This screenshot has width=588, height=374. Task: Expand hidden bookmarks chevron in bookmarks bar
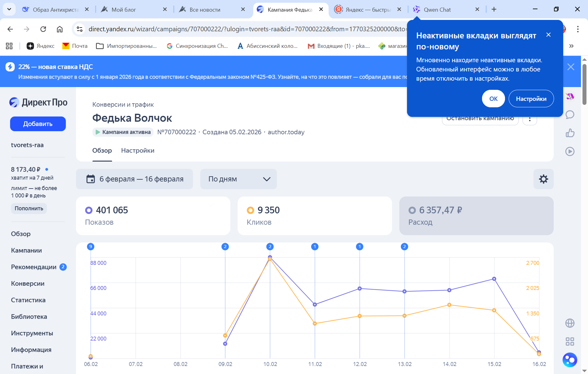[x=571, y=46]
